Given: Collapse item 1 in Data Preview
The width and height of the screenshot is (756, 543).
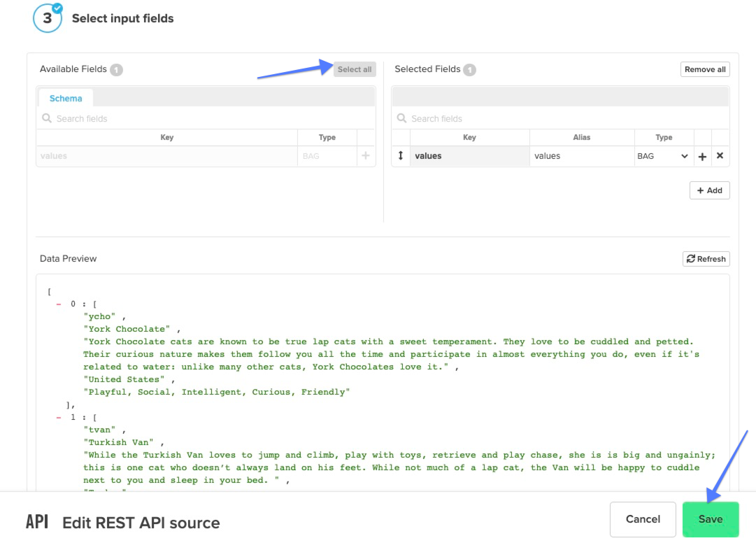Looking at the screenshot, I should click(x=59, y=418).
